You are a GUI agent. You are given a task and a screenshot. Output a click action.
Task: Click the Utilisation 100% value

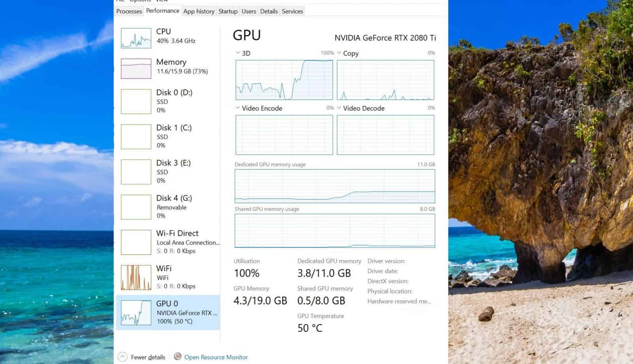(246, 273)
